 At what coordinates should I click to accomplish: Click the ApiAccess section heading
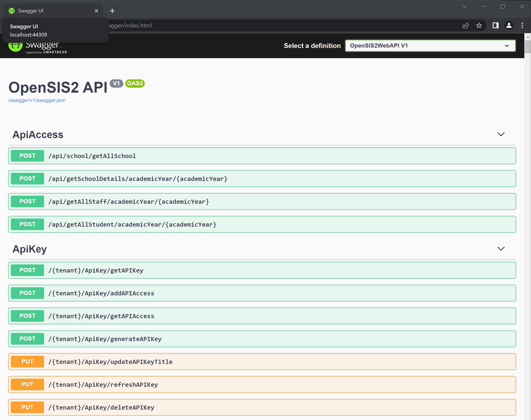[38, 135]
